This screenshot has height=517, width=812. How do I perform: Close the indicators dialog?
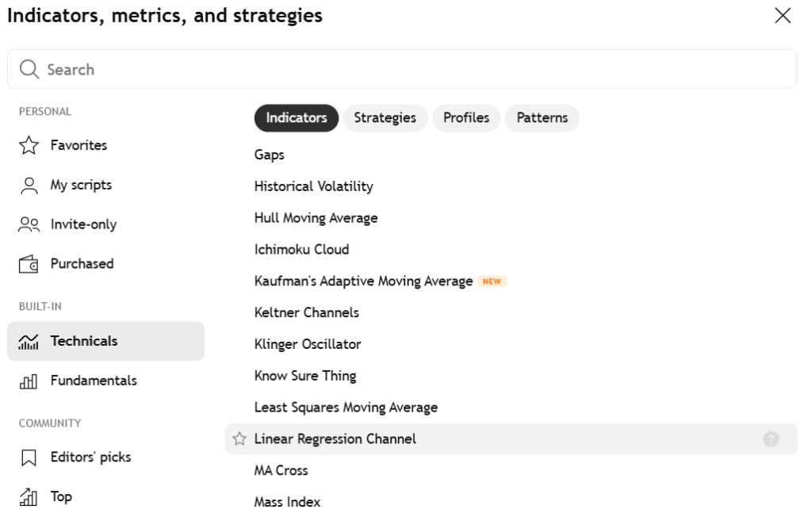[x=783, y=16]
